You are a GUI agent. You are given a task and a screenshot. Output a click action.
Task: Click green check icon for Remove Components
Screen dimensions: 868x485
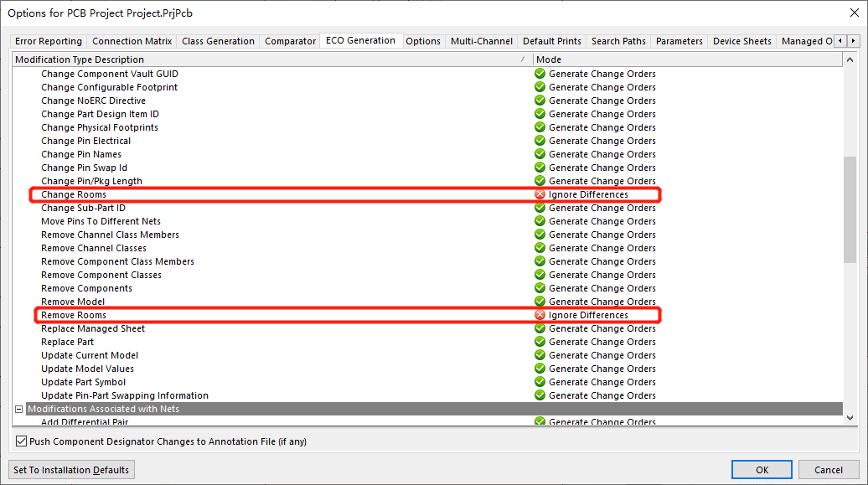pyautogui.click(x=540, y=288)
